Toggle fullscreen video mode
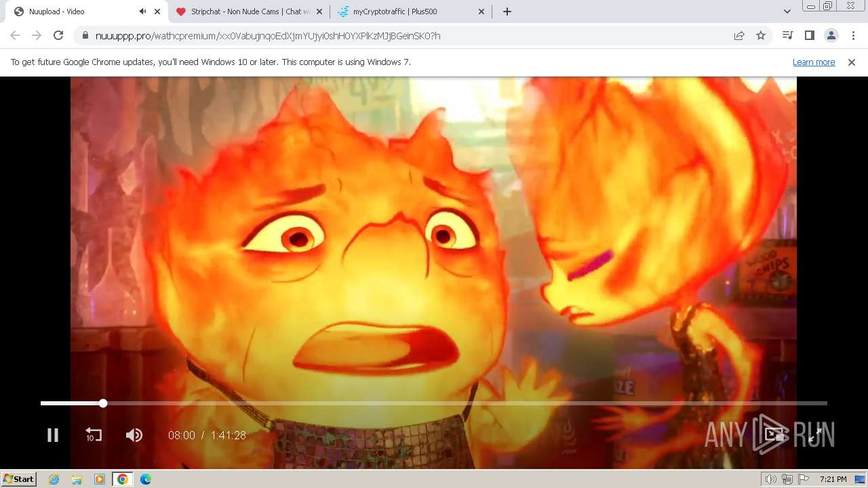Image resolution: width=868 pixels, height=488 pixels. tap(815, 435)
